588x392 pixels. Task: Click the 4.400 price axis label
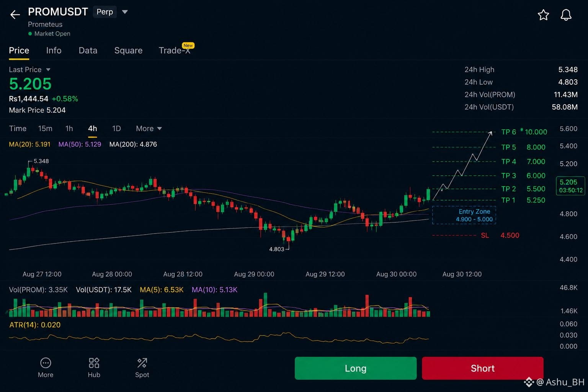(568, 259)
